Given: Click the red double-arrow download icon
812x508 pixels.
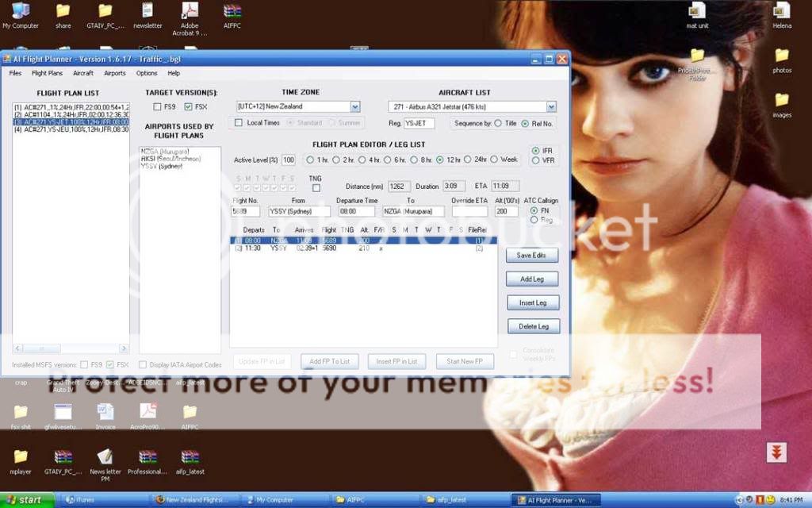Looking at the screenshot, I should (x=776, y=452).
